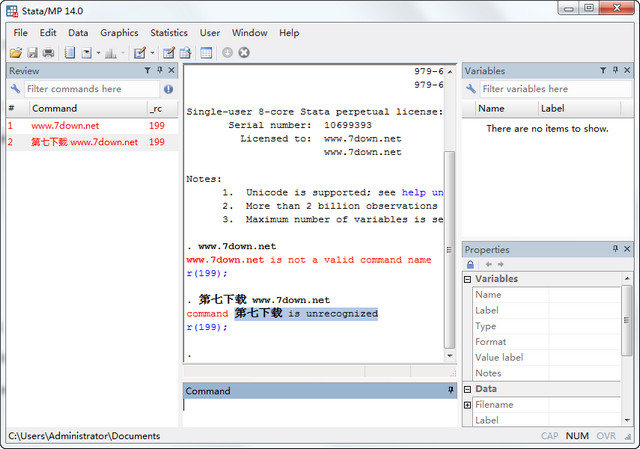This screenshot has width=640, height=449.
Task: Click the Save disk icon
Action: 32,53
